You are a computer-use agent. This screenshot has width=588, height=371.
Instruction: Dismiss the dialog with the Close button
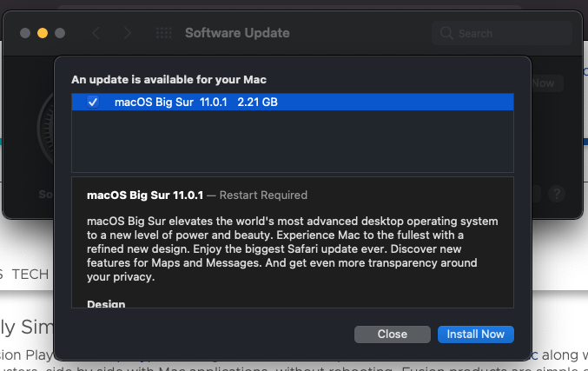coord(393,334)
